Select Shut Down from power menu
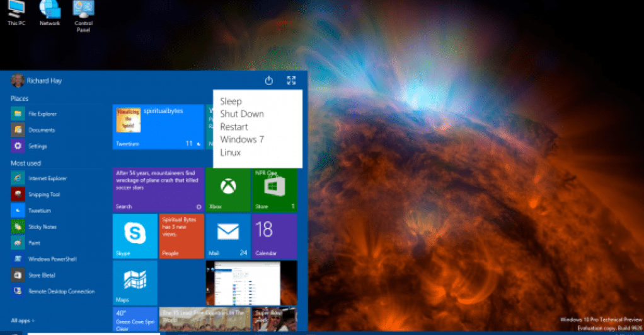Image resolution: width=644 pixels, height=335 pixels. pos(242,114)
